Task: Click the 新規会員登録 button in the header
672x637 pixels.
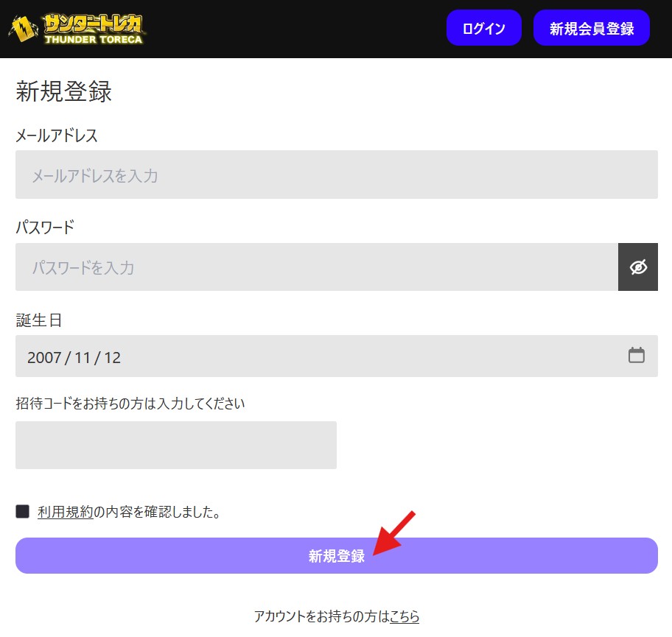Action: click(591, 28)
